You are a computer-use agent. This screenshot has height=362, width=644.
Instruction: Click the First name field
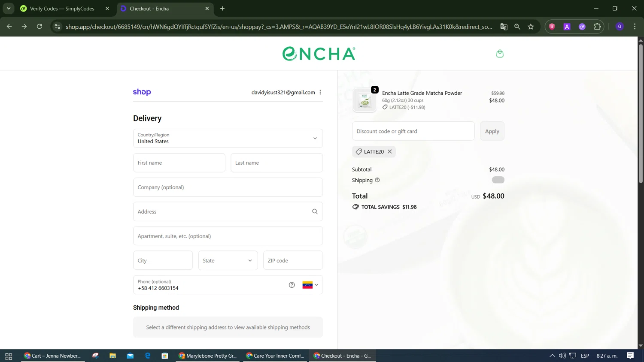pyautogui.click(x=179, y=163)
